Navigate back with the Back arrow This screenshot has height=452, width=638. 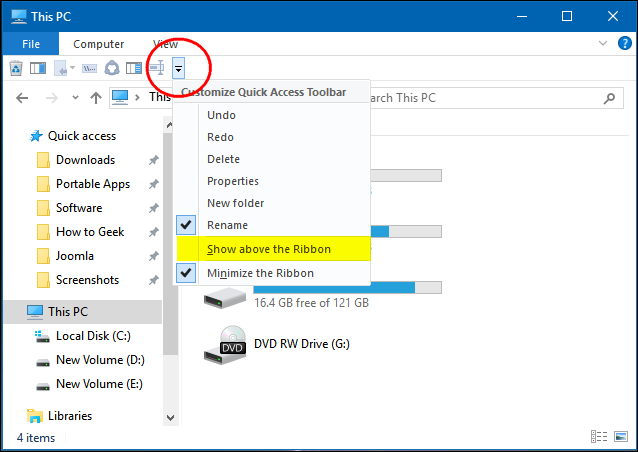tap(23, 98)
